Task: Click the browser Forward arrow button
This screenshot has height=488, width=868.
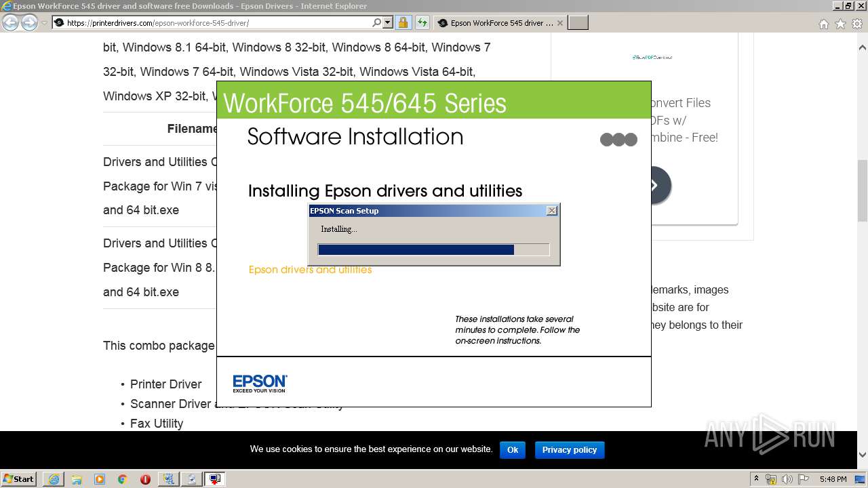Action: click(29, 22)
